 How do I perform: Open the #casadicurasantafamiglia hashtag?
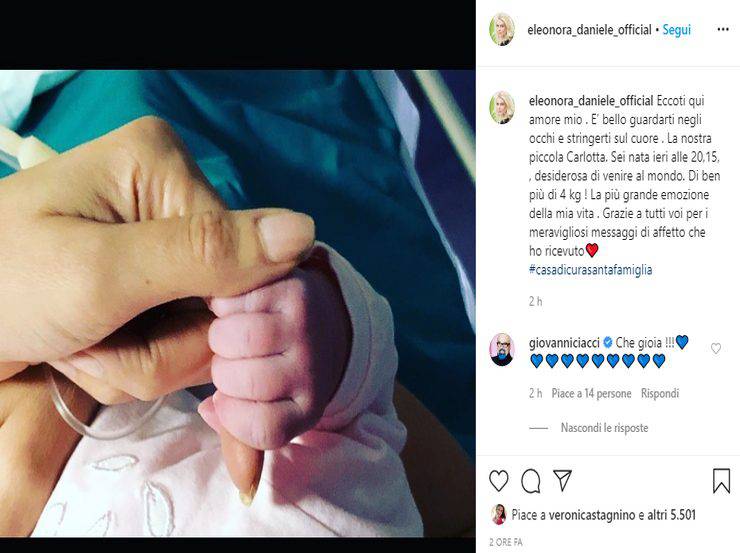tap(590, 270)
